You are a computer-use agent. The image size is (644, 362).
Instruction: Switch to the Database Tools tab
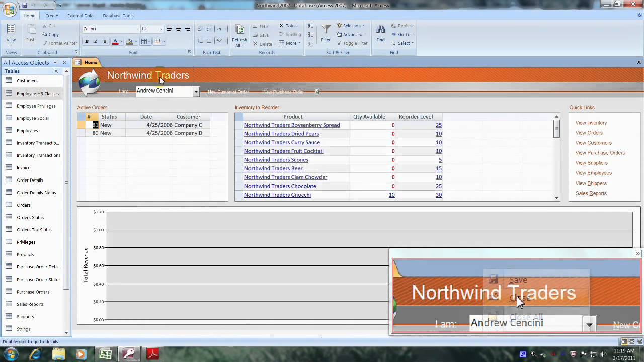pyautogui.click(x=118, y=16)
